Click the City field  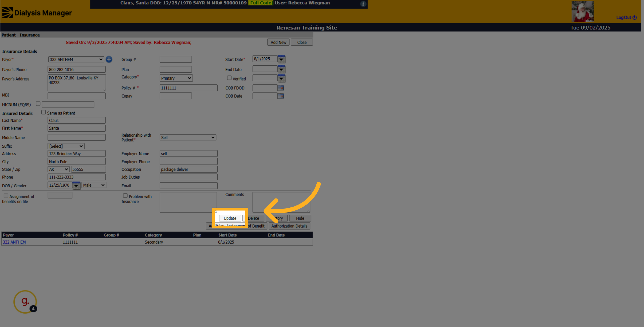(x=77, y=161)
